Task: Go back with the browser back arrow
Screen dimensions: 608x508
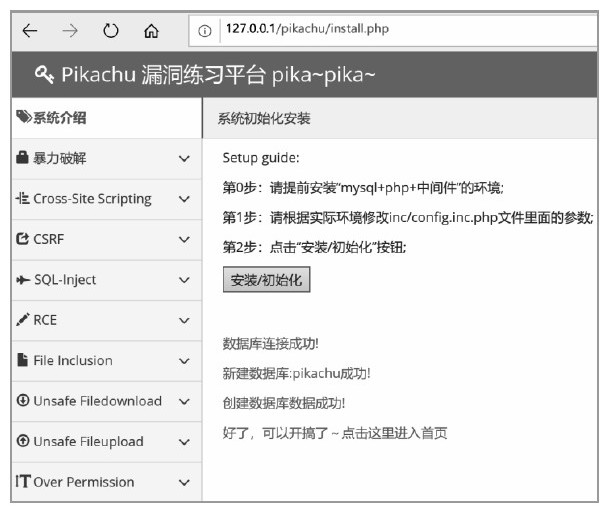Action: (30, 31)
